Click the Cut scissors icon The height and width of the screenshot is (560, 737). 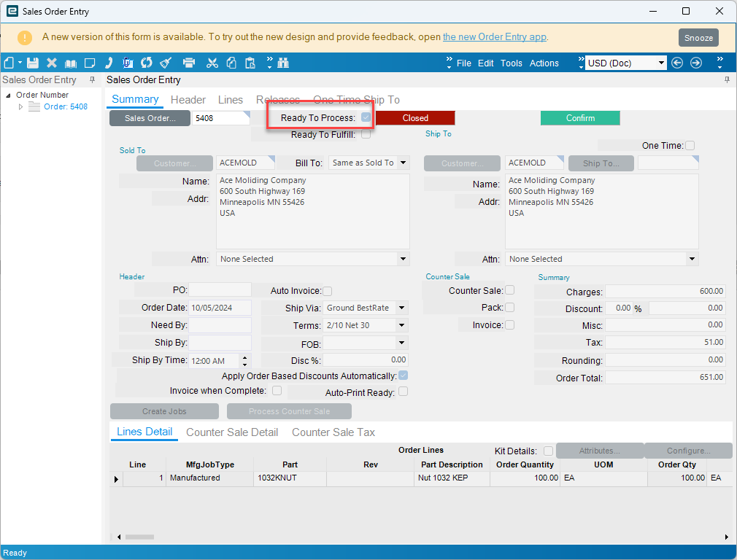[x=212, y=63]
